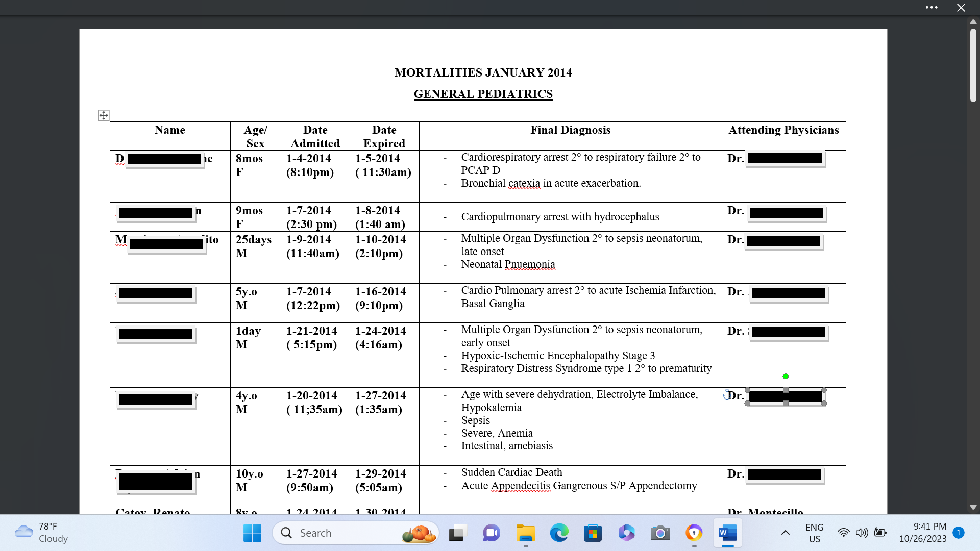Click the Windows Start button
980x551 pixels.
pyautogui.click(x=252, y=533)
